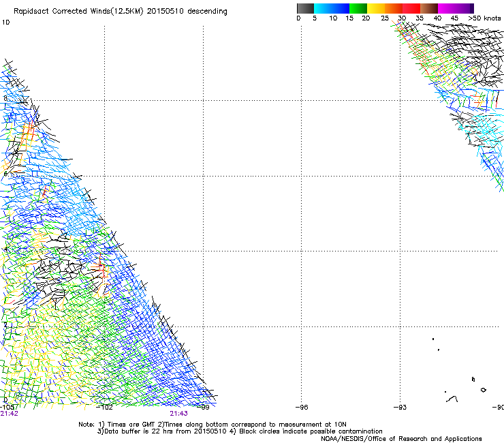Click the red 30-35 knots legend segment
Image resolution: width=504 pixels, height=443 pixels.
click(x=411, y=8)
